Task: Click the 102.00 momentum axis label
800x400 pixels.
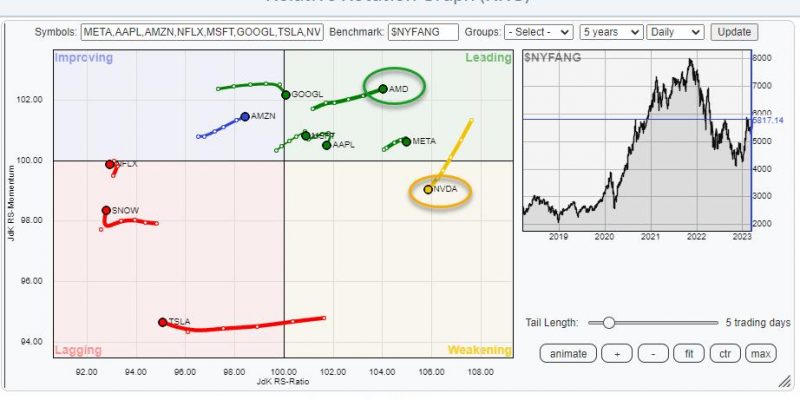Action: point(31,99)
